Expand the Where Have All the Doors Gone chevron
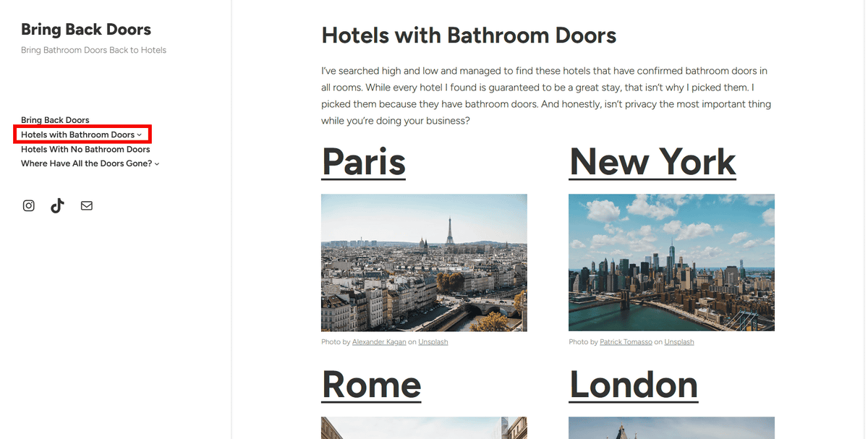The width and height of the screenshot is (868, 439). click(157, 164)
